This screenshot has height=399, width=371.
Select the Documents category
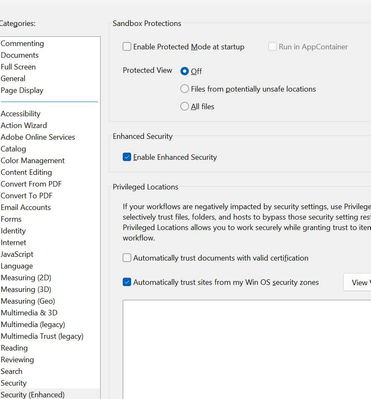coord(20,55)
